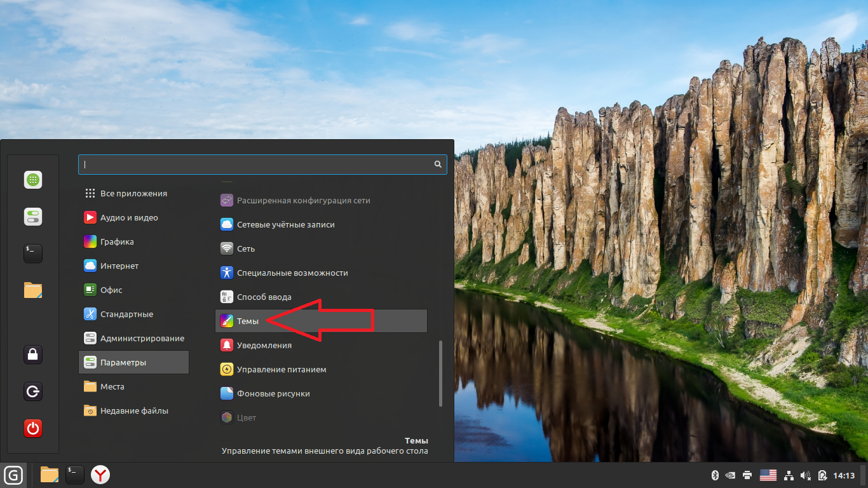Open System Settings from favorites sidebar

33,217
